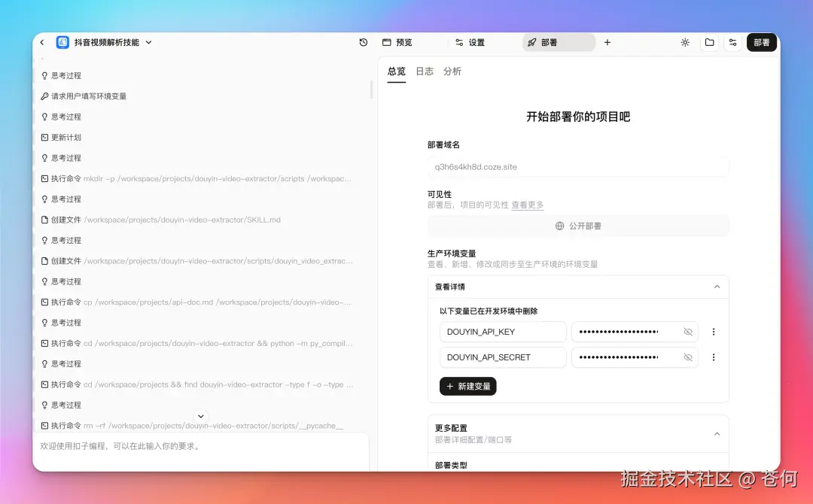Click the chat input at bottom left
Screen dimensions: 813x504
(x=199, y=448)
